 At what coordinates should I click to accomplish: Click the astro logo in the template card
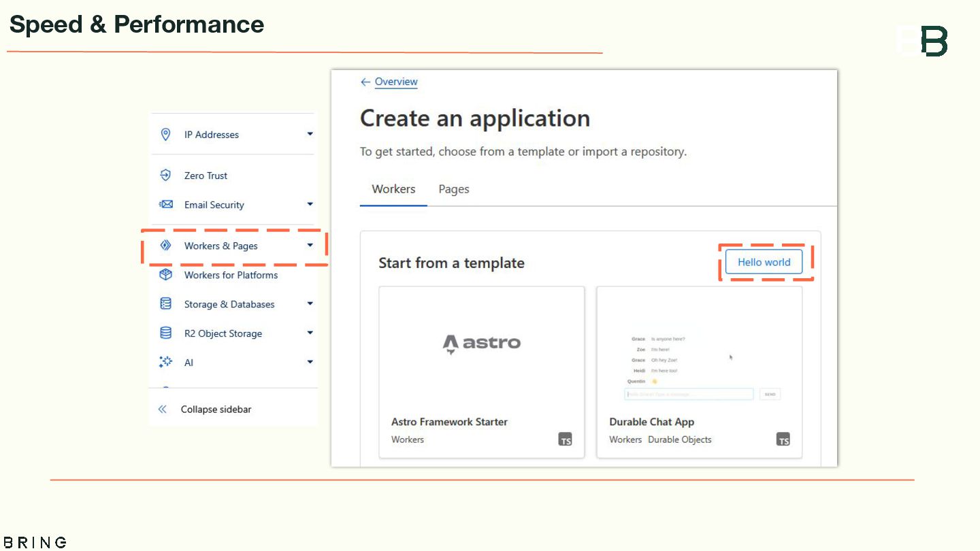(x=482, y=344)
